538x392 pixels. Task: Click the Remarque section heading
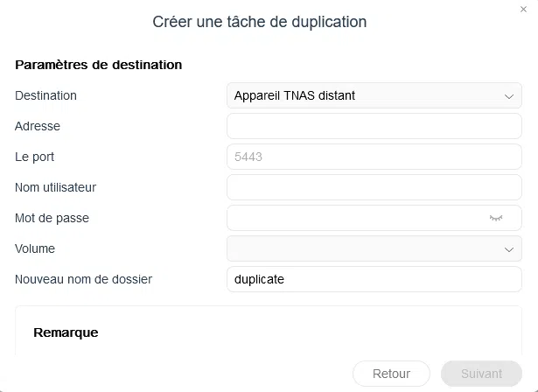66,332
